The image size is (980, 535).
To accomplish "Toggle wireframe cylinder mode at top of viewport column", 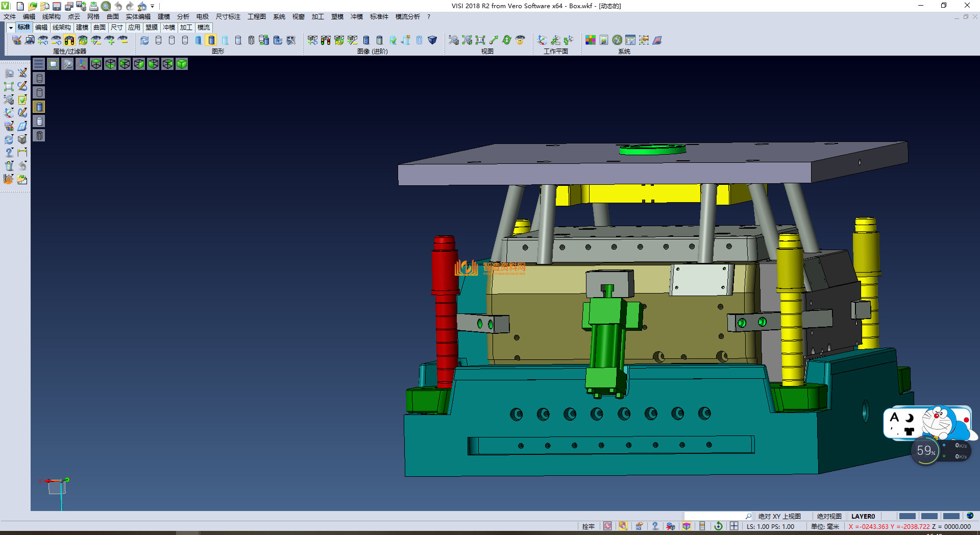I will [x=39, y=78].
